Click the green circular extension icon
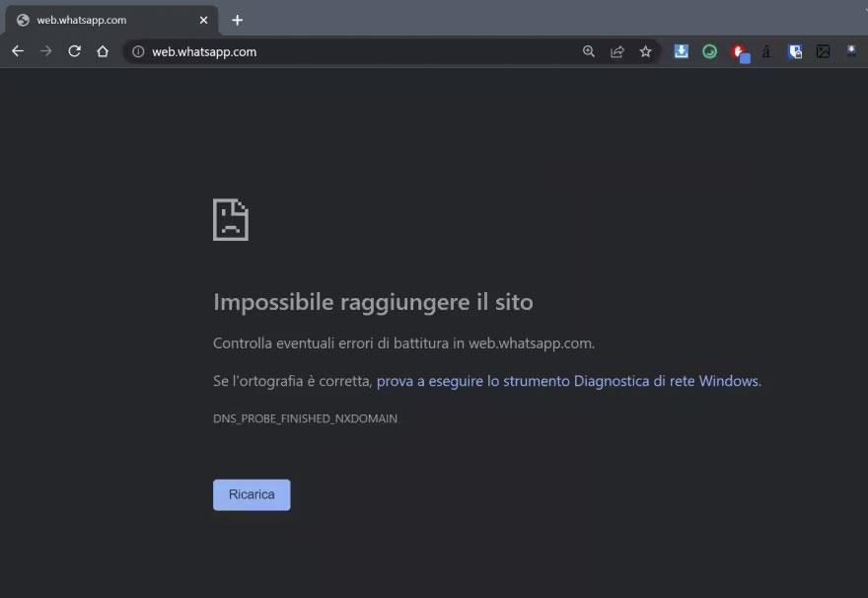Screen dimensions: 868x598 point(709,51)
